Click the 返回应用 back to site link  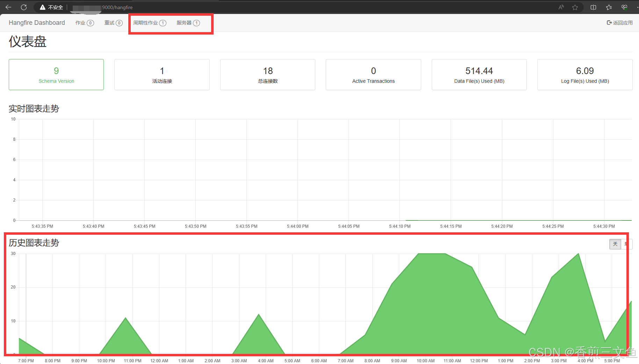(x=619, y=23)
